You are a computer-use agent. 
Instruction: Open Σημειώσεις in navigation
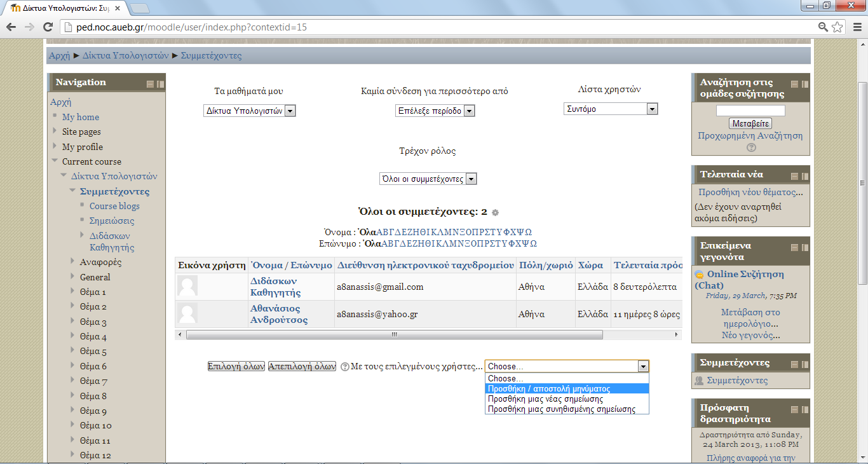click(x=112, y=221)
